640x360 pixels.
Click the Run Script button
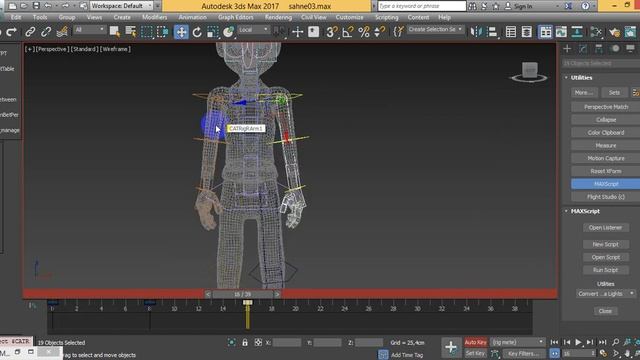(x=605, y=270)
